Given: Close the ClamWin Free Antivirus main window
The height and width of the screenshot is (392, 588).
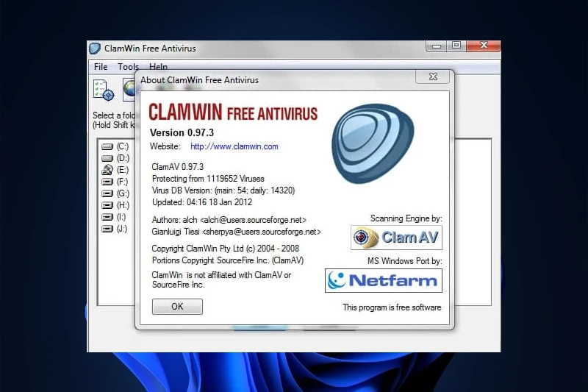Looking at the screenshot, I should click(484, 46).
